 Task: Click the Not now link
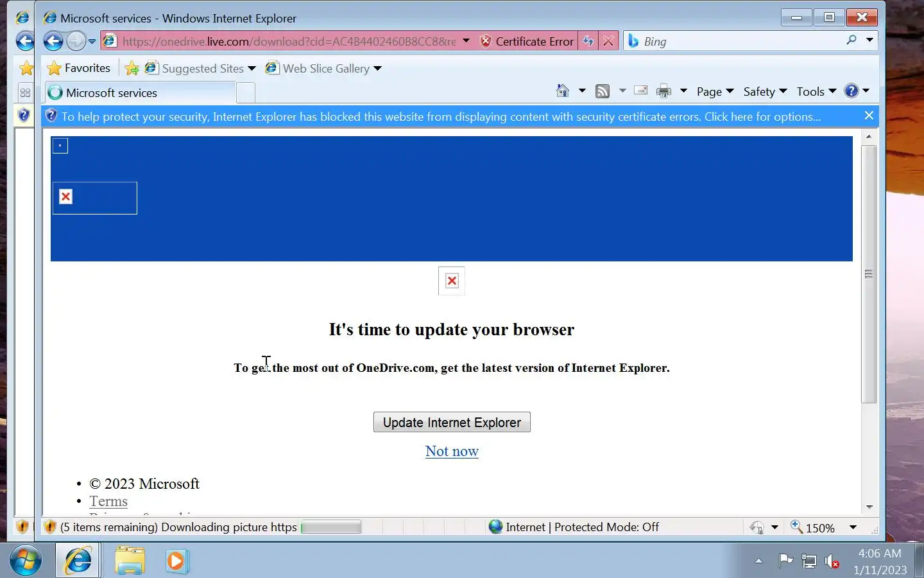(x=452, y=451)
